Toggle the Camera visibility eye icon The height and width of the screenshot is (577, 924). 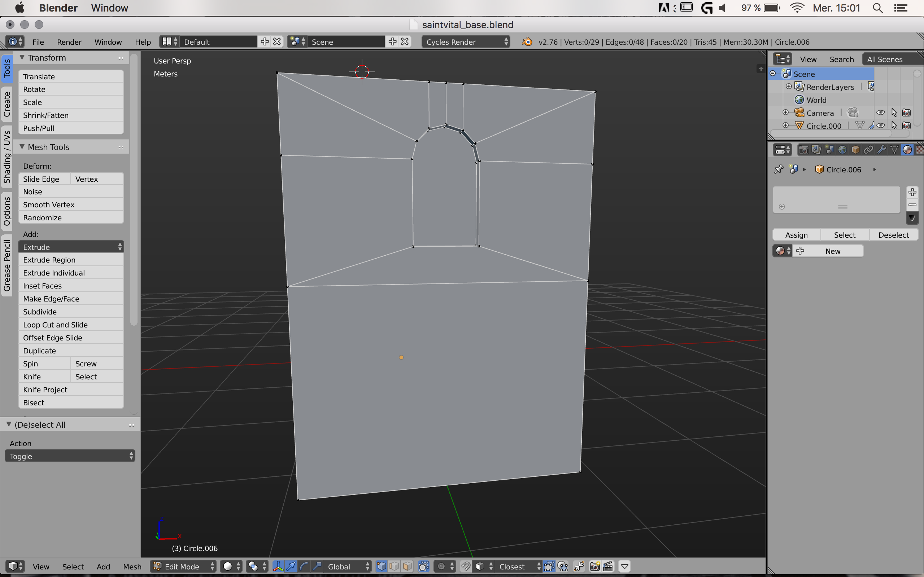pyautogui.click(x=880, y=113)
